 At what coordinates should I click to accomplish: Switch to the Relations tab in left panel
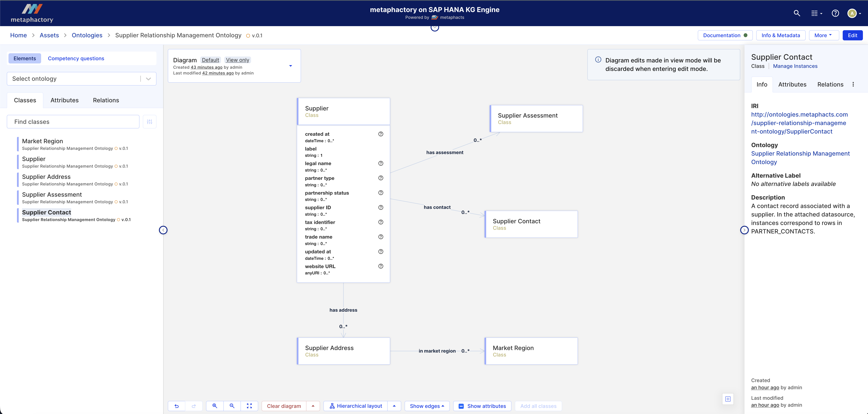pos(106,100)
